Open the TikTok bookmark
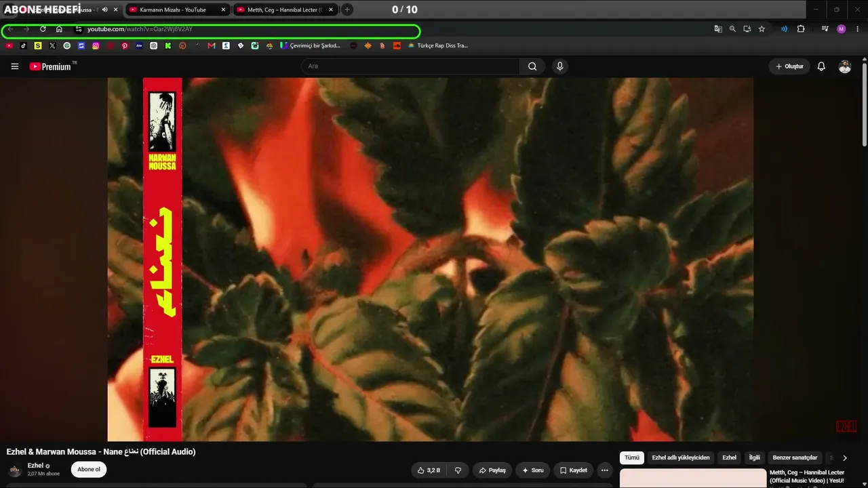The width and height of the screenshot is (868, 488). [24, 46]
